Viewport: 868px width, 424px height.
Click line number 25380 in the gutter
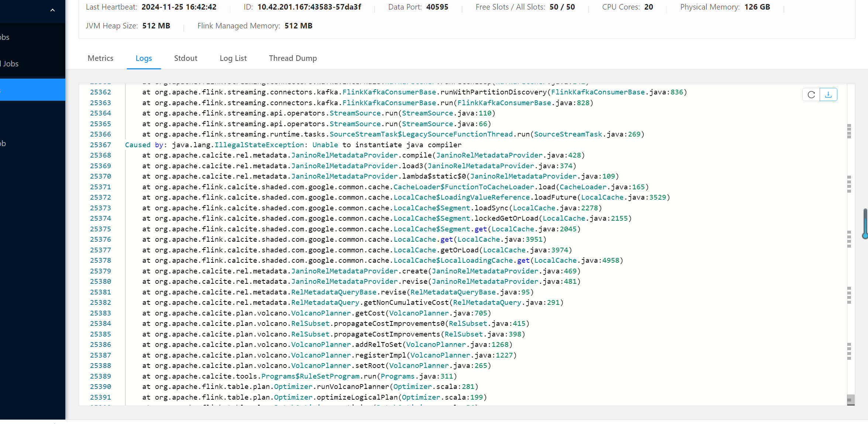tap(100, 282)
